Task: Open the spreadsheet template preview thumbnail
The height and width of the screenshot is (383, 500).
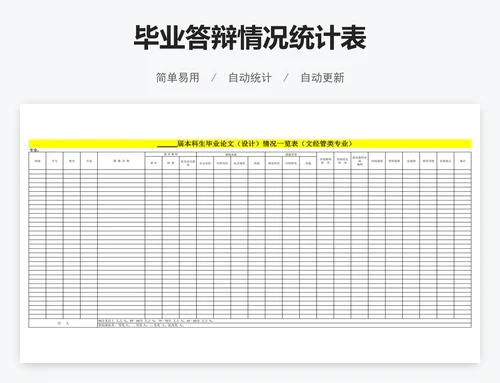Action: coord(250,233)
